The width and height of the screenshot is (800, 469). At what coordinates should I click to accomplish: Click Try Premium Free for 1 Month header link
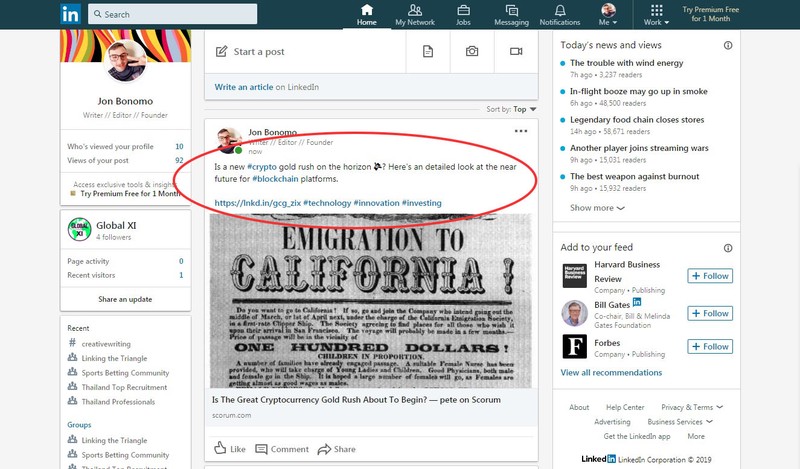(710, 14)
